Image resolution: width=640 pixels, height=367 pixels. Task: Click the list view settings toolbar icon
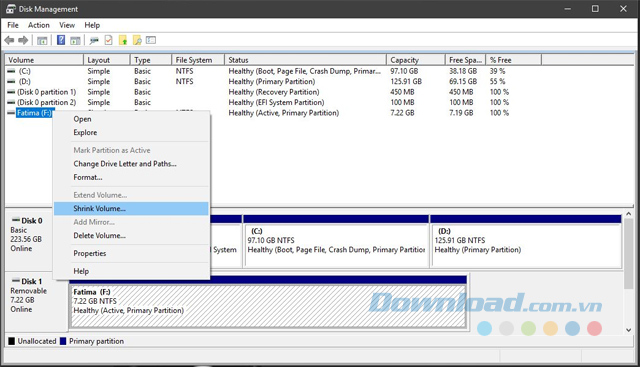point(151,40)
